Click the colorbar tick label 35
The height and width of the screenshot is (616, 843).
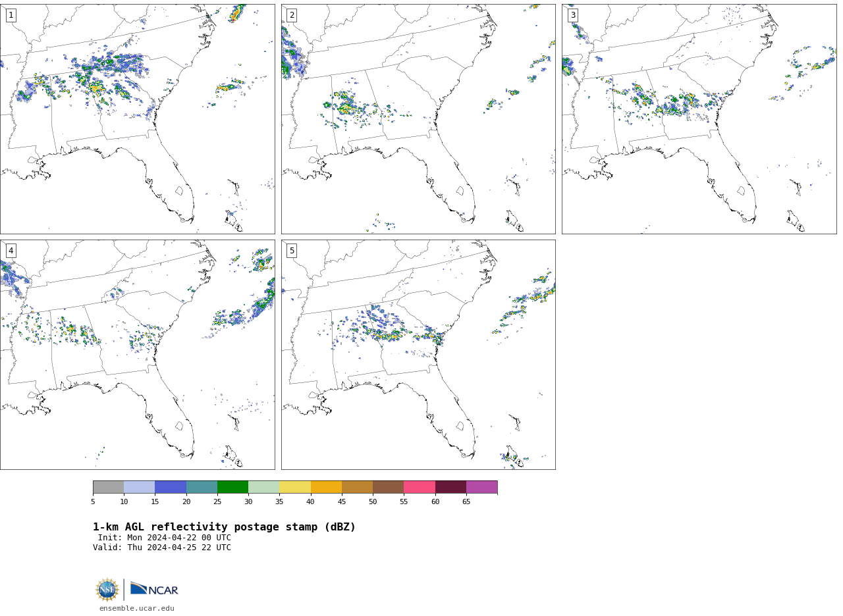[279, 502]
